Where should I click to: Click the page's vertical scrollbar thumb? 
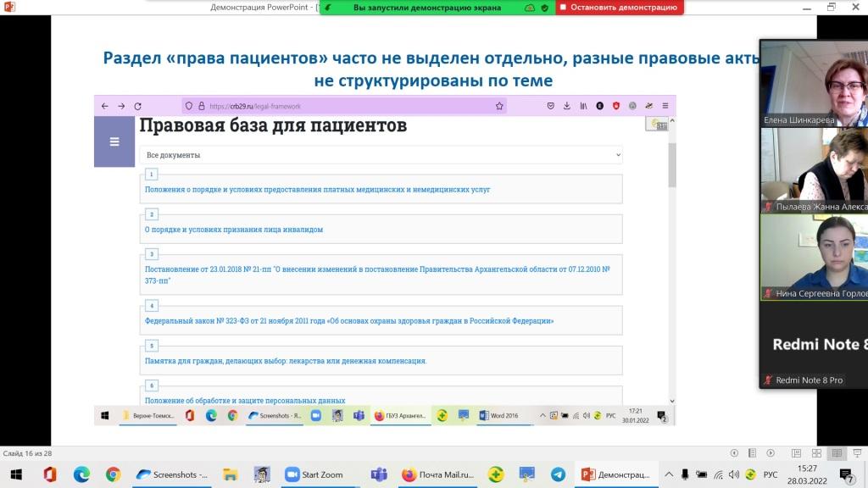[x=672, y=165]
